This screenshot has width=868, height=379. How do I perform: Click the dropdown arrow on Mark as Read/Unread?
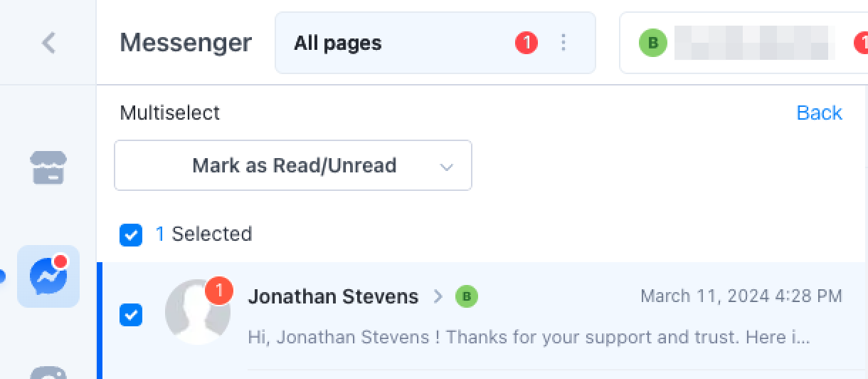[447, 166]
